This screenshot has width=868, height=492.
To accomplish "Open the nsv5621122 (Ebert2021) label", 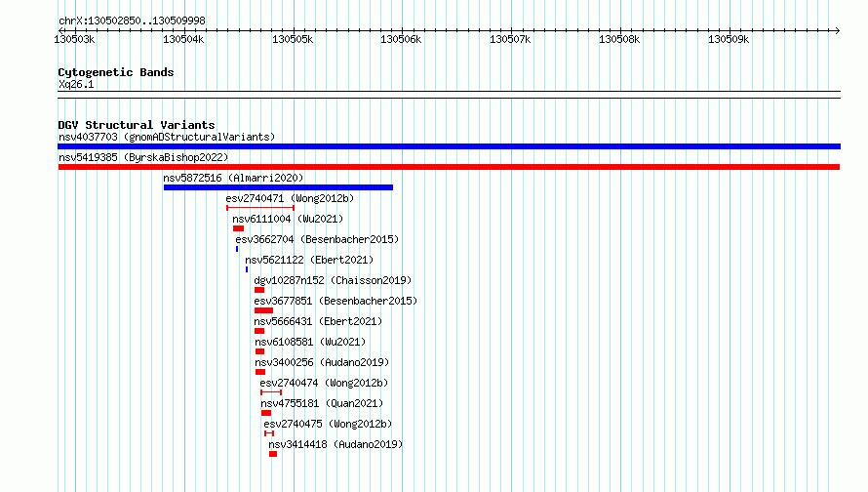I will 309,260.
